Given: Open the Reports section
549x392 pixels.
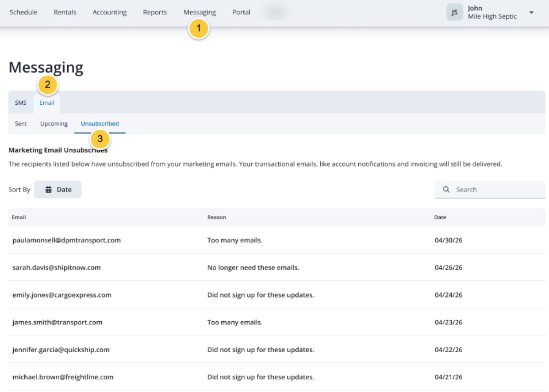Looking at the screenshot, I should 155,12.
